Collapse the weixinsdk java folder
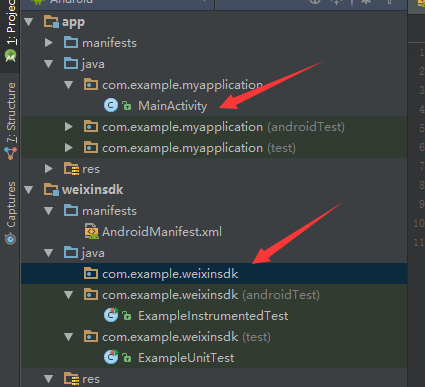The width and height of the screenshot is (425, 387). click(49, 253)
